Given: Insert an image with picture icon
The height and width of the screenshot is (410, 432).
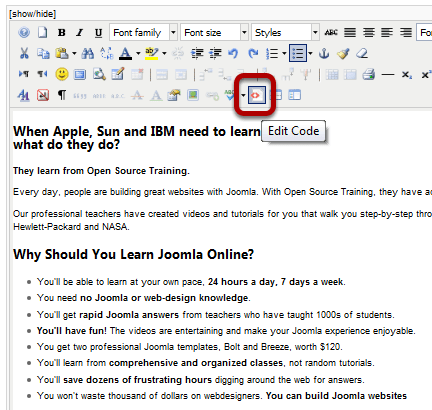Looking at the screenshot, I should [x=193, y=95].
